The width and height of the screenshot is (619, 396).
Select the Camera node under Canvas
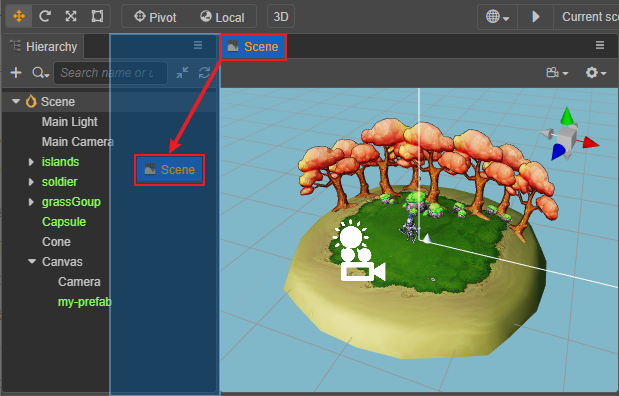point(79,282)
